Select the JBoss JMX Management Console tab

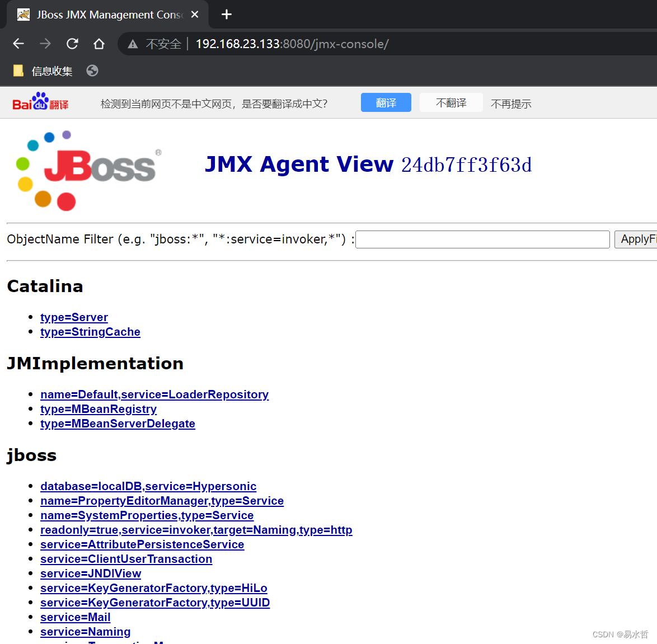pos(107,15)
